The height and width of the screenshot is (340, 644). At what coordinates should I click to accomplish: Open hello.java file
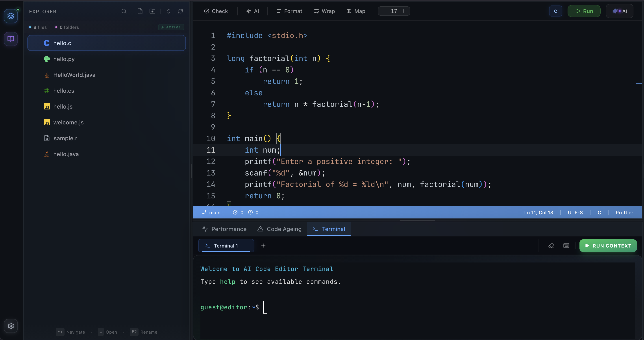107,154
